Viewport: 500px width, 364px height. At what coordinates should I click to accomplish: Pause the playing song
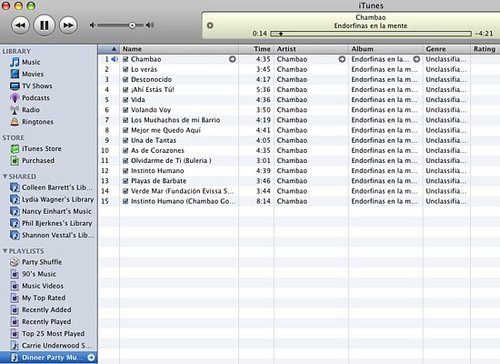[x=44, y=25]
